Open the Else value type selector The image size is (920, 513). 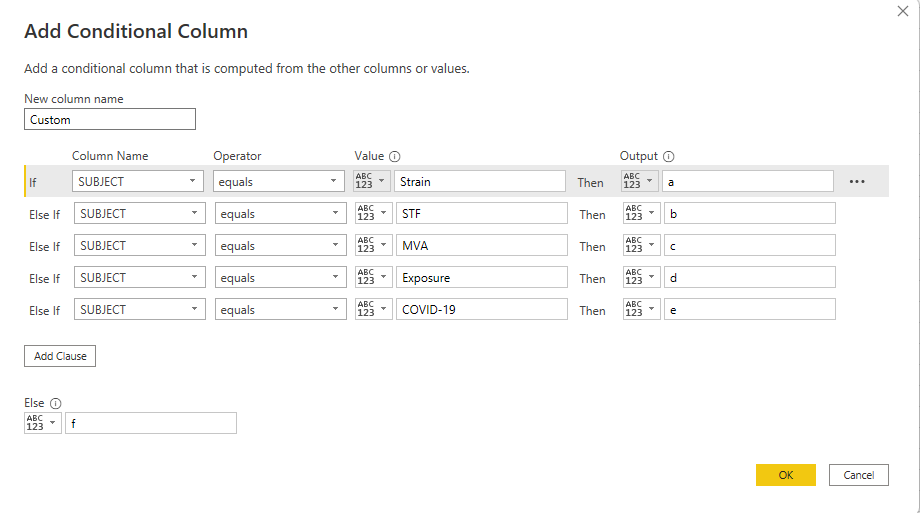43,423
